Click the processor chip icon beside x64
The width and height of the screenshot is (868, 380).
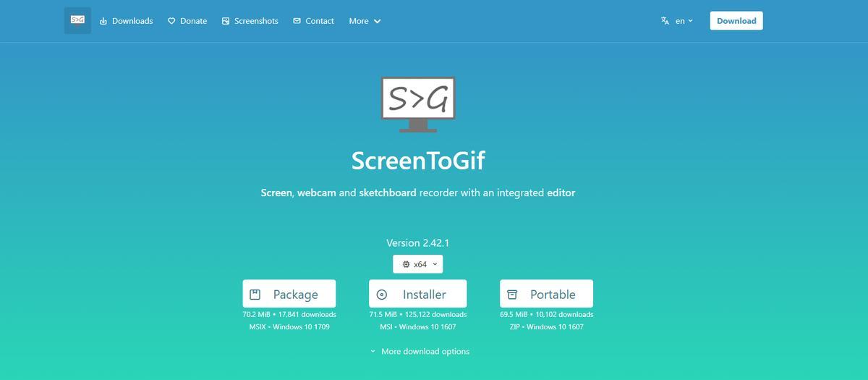point(406,265)
